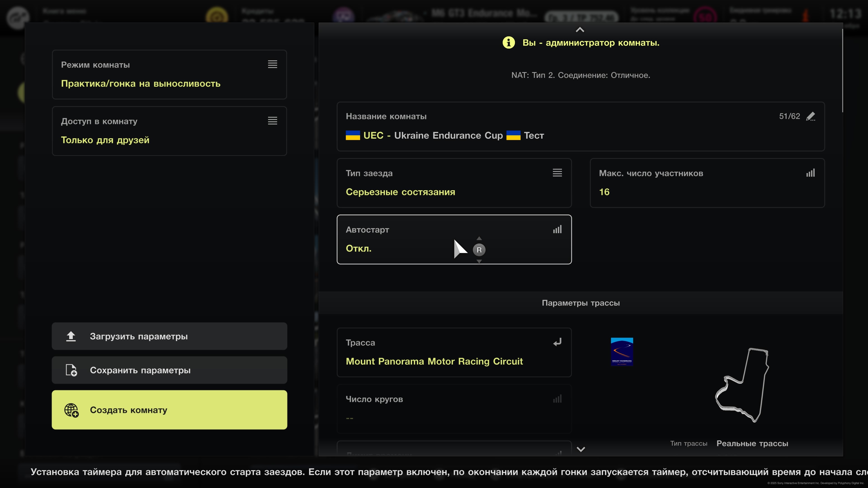Click the upload icon on Загрузить параметры
Screen dimensions: 868x488
click(71, 336)
